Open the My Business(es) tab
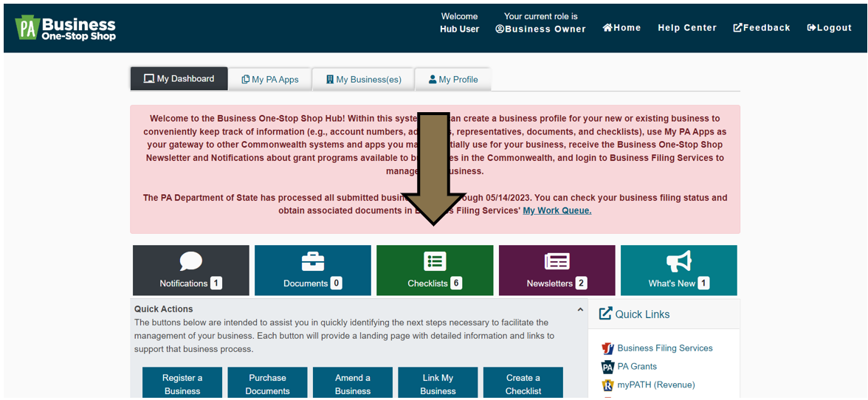Image resolution: width=868 pixels, height=400 pixels. point(363,79)
